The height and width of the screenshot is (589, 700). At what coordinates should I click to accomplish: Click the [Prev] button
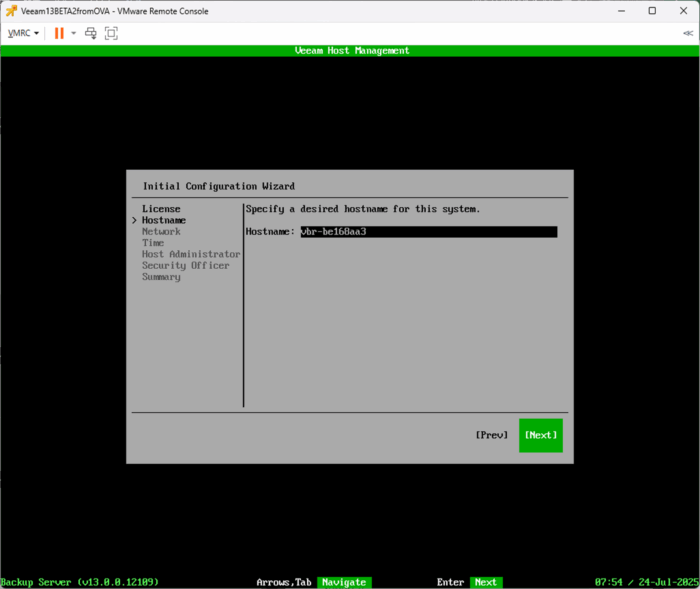(492, 435)
